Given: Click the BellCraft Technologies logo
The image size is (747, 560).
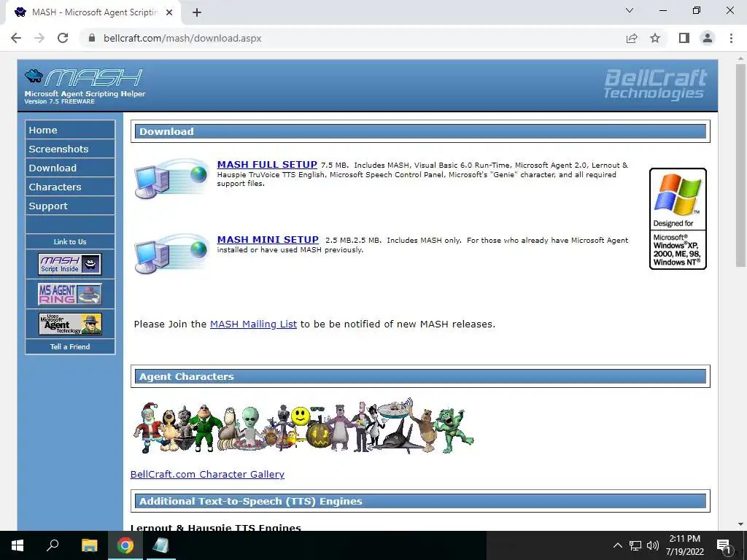Looking at the screenshot, I should pos(655,85).
